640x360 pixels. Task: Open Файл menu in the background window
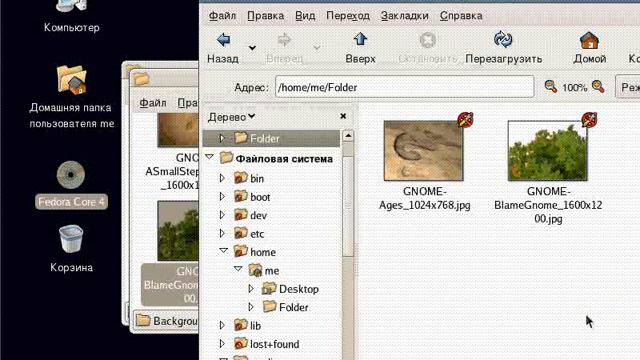(153, 102)
